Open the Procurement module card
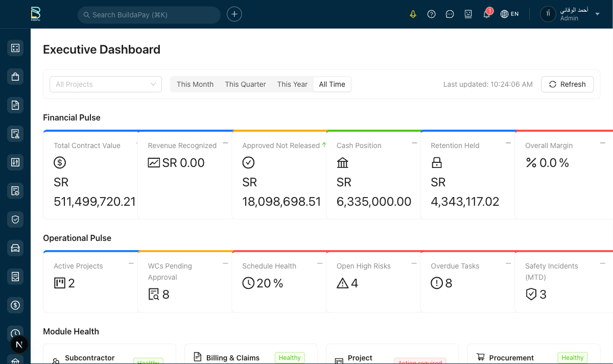This screenshot has height=364, width=613. click(534, 354)
